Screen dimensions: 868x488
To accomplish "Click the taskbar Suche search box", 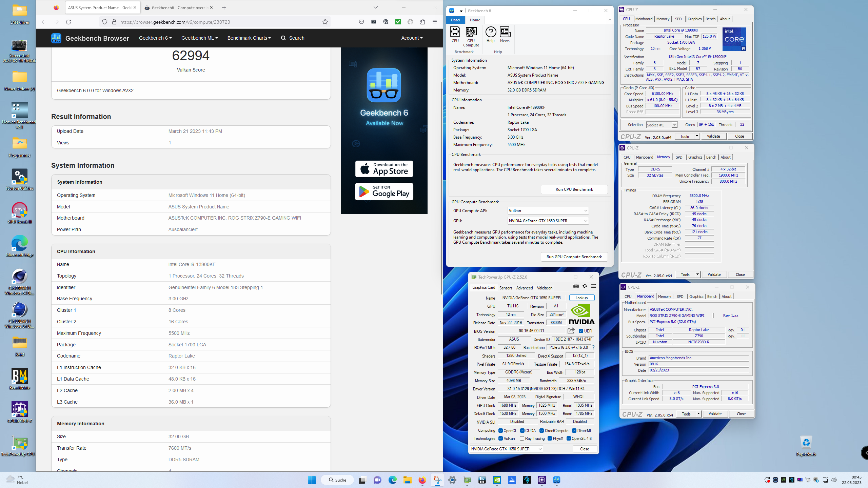I will coord(337,480).
